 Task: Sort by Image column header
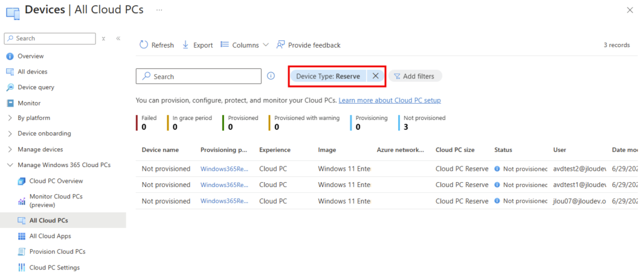pos(327,150)
